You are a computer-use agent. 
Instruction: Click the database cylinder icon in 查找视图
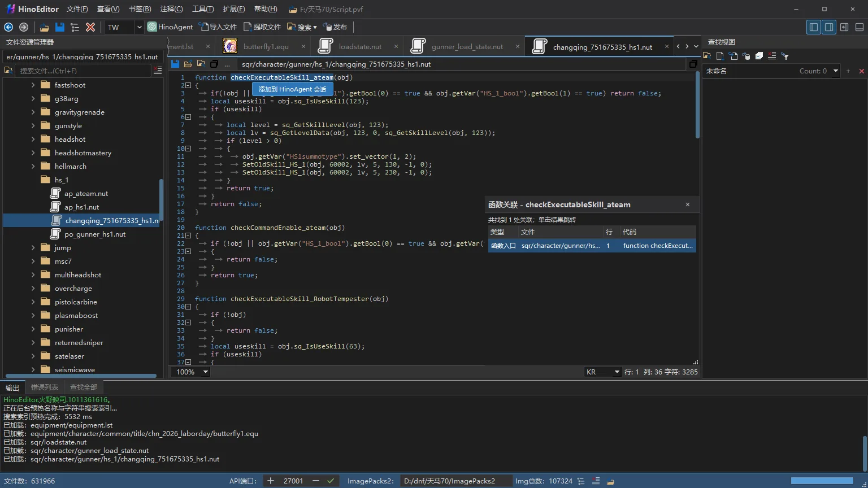coord(746,56)
